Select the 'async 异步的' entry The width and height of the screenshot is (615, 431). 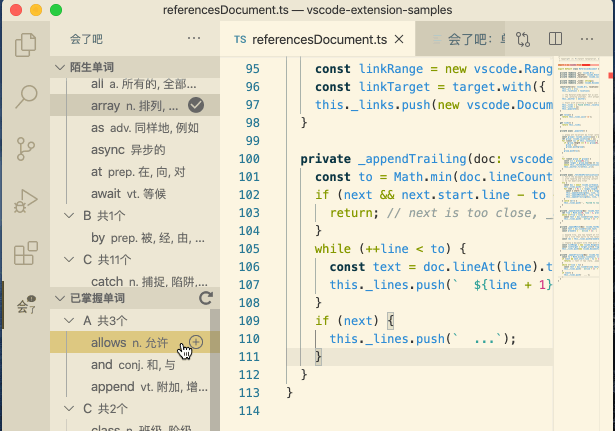pos(135,149)
